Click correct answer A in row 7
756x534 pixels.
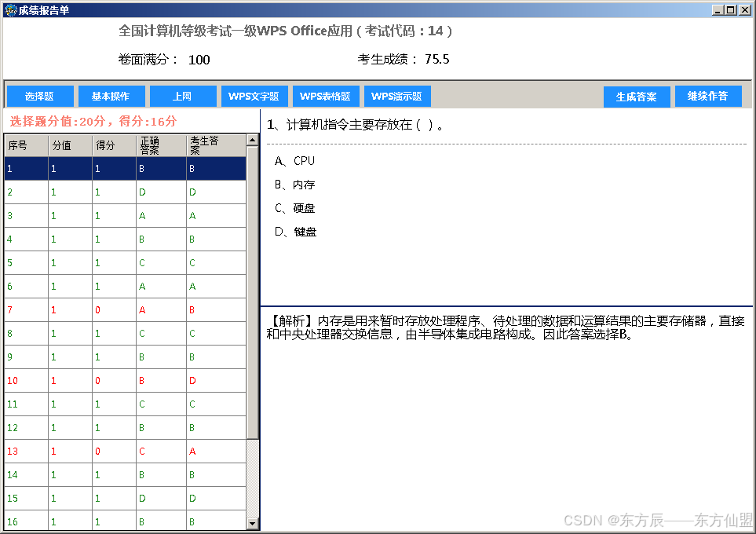pos(142,309)
